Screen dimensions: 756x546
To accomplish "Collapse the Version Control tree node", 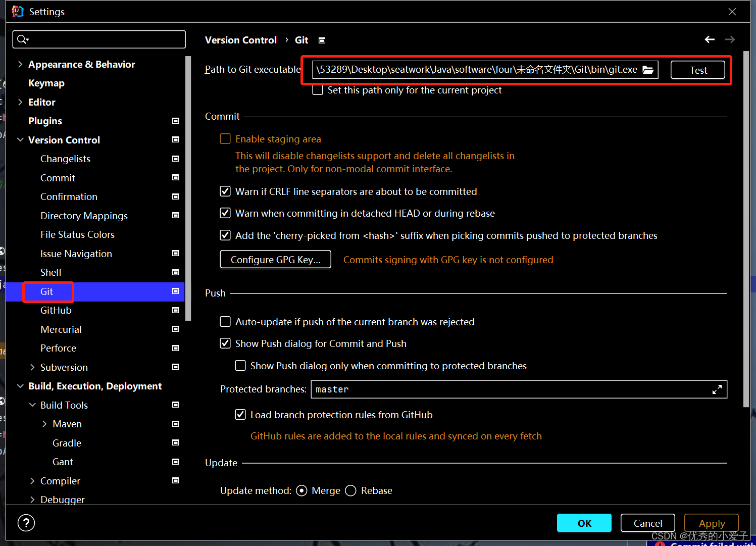I will (x=20, y=140).
